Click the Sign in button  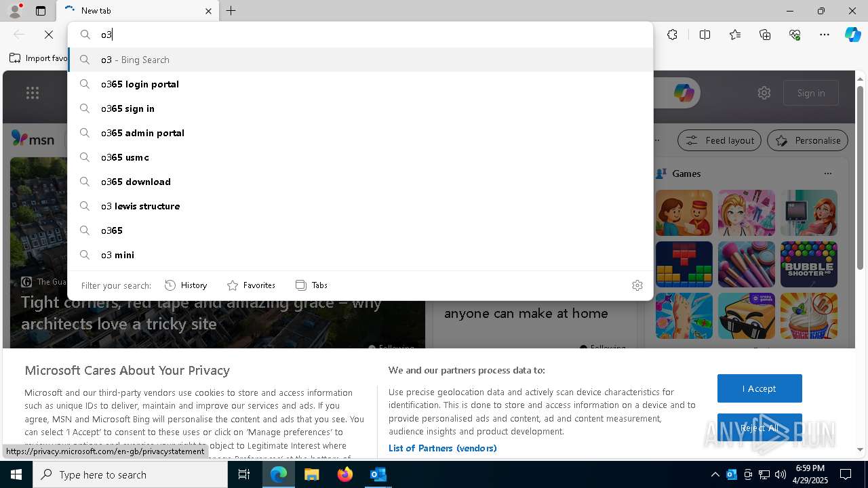click(x=811, y=93)
